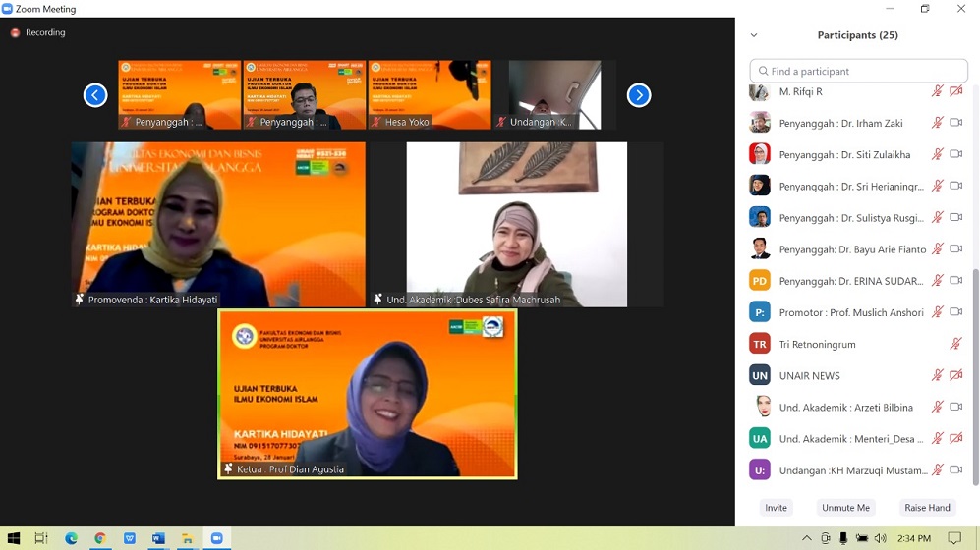Click Prof. Muslich Anshori microphone icon
Screen dimensions: 980x550
click(x=937, y=312)
